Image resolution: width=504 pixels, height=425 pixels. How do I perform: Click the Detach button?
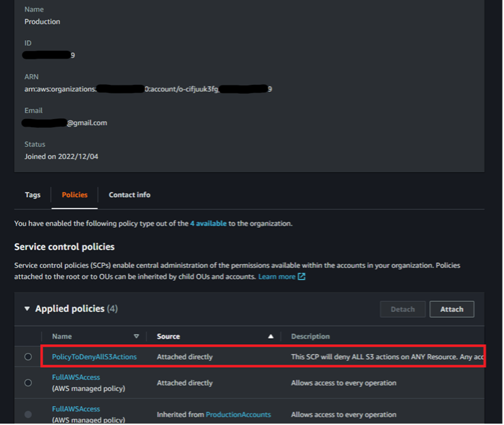pos(403,309)
